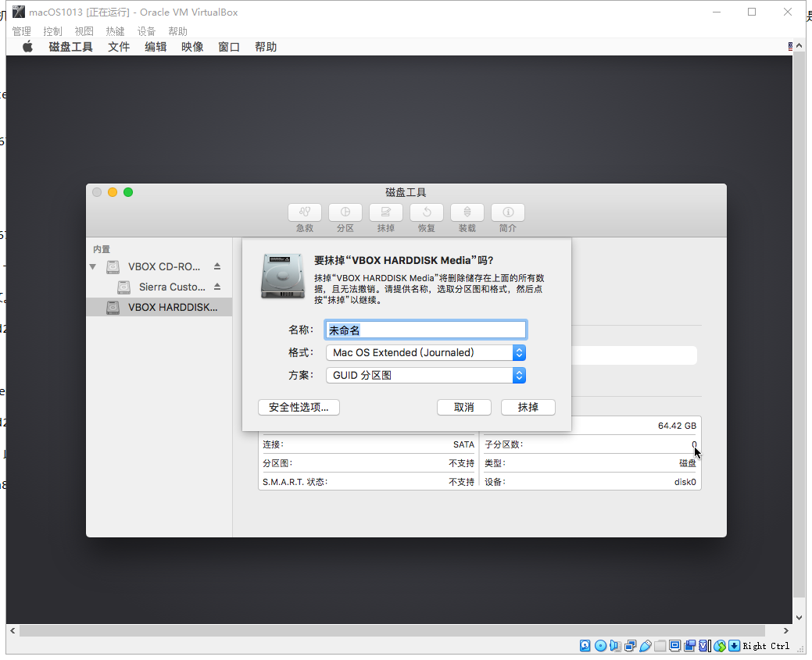The image size is (812, 660).
Task: Click the VirtualBox audio status icon
Action: tap(615, 645)
